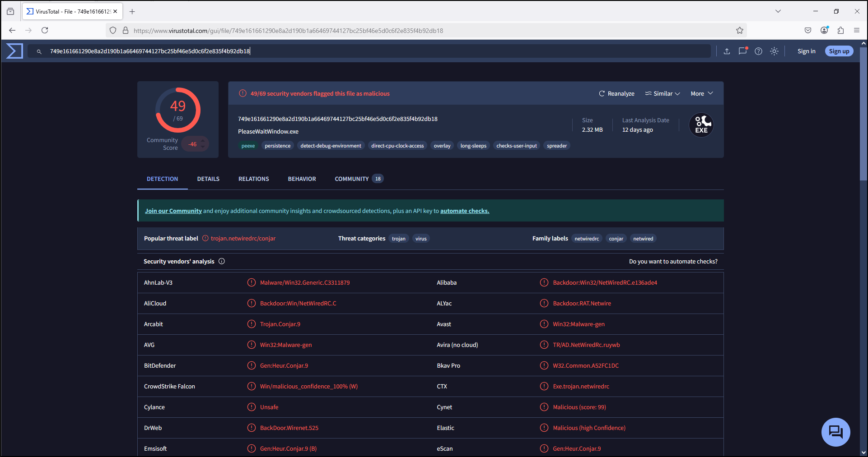This screenshot has height=457, width=868.
Task: Click the virus threat category chip
Action: (421, 239)
